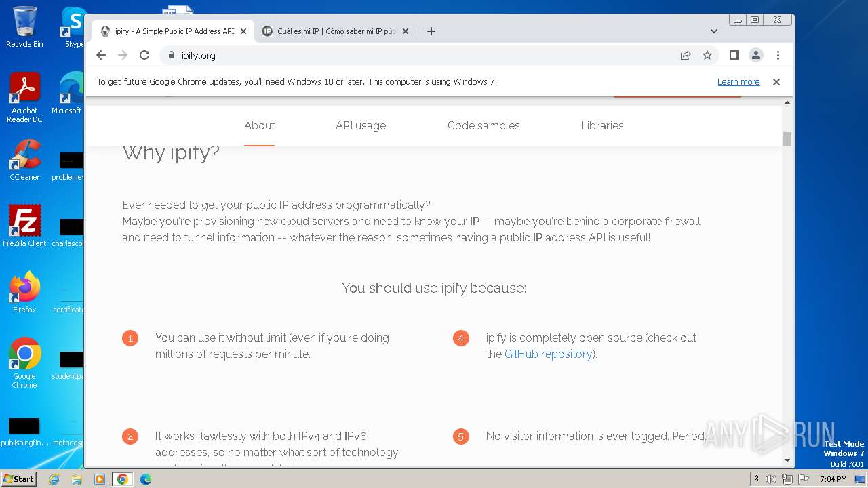
Task: Open the GitHub repository link
Action: (548, 354)
